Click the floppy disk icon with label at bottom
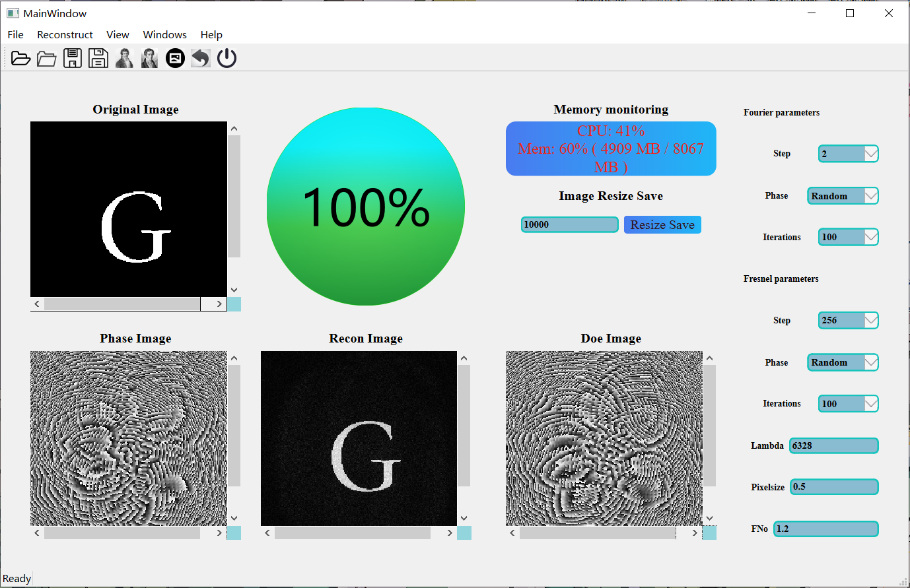This screenshot has height=588, width=910. point(98,58)
